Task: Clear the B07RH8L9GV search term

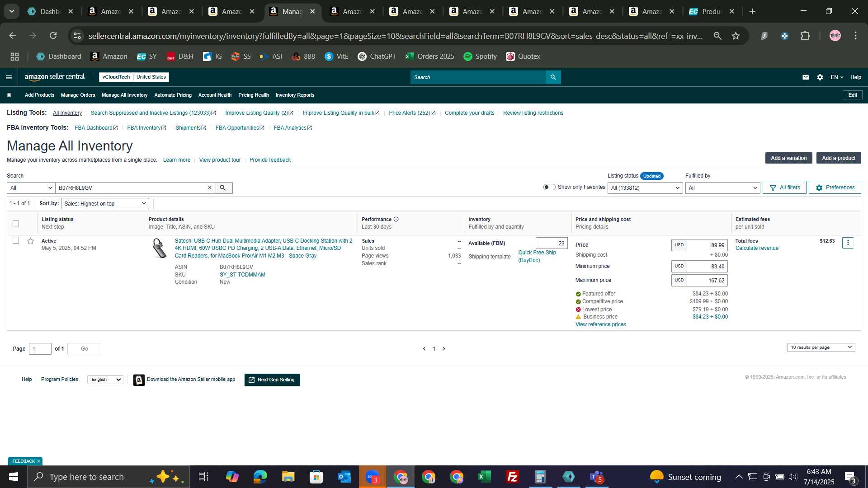Action: 210,188
